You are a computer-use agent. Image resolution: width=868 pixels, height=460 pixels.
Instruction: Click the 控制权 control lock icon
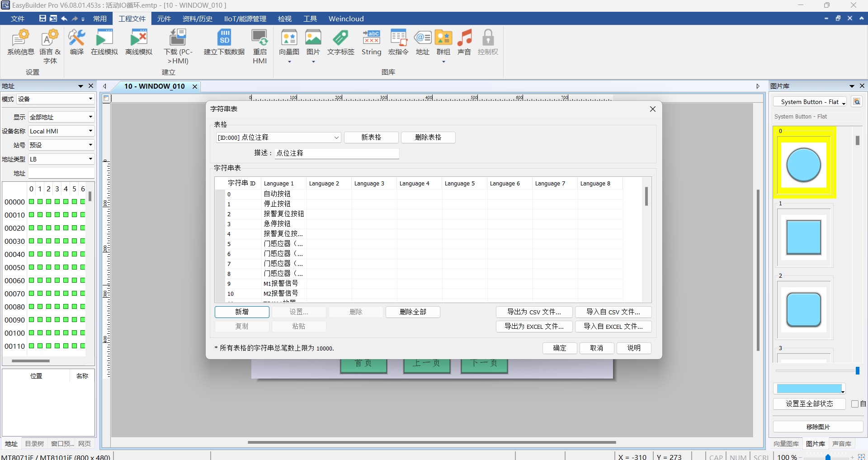pyautogui.click(x=488, y=43)
